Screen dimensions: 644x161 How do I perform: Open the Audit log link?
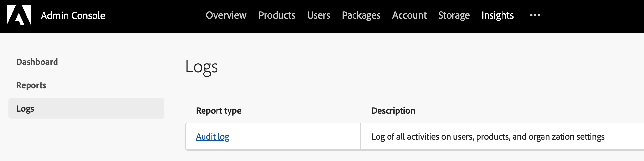tap(213, 137)
